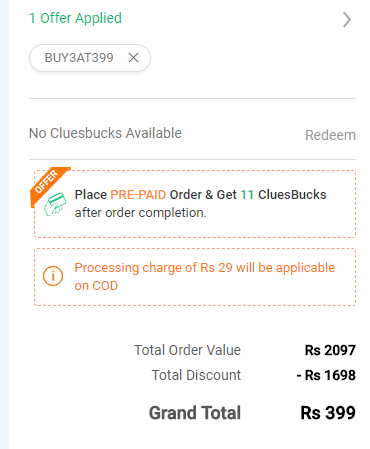The height and width of the screenshot is (449, 370).
Task: Click the on COD orange text
Action: [x=96, y=286]
